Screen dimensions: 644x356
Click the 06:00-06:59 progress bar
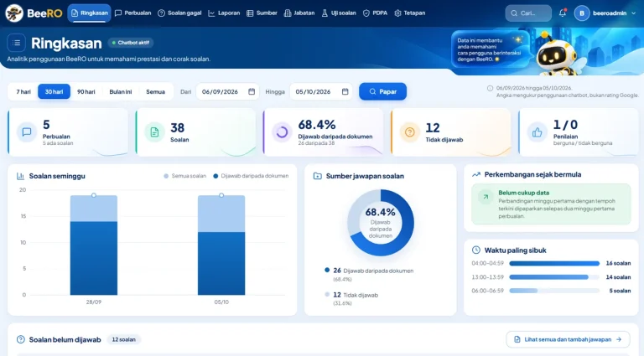tap(554, 291)
